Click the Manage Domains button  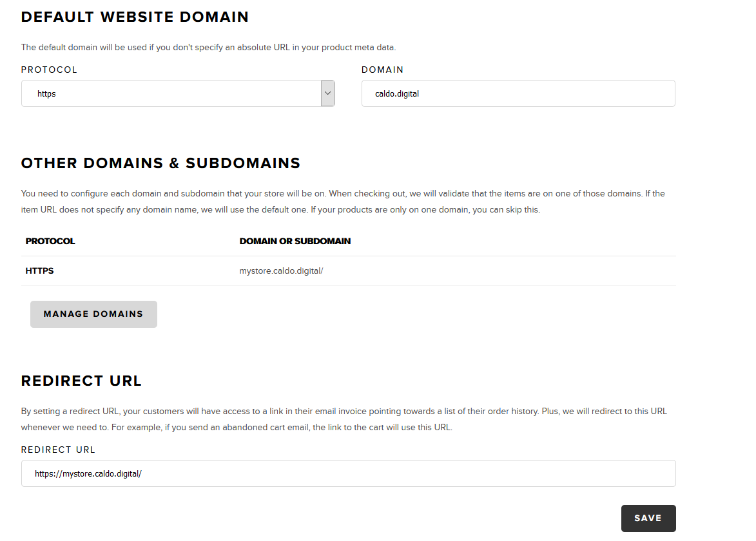click(93, 314)
